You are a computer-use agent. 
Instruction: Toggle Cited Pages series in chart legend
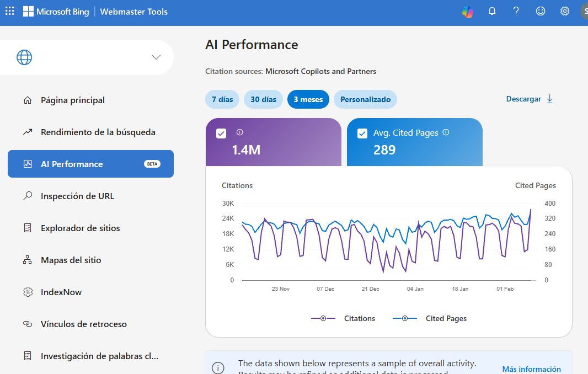430,318
